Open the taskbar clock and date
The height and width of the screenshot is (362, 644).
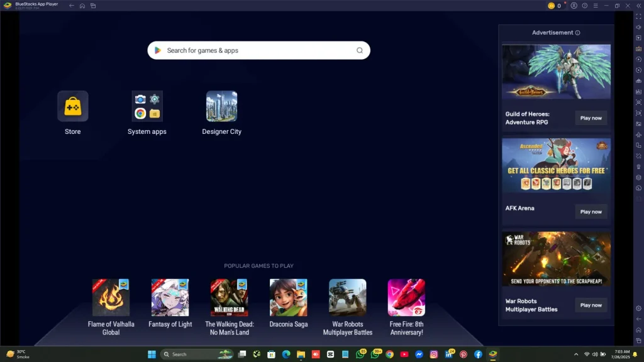point(622,354)
